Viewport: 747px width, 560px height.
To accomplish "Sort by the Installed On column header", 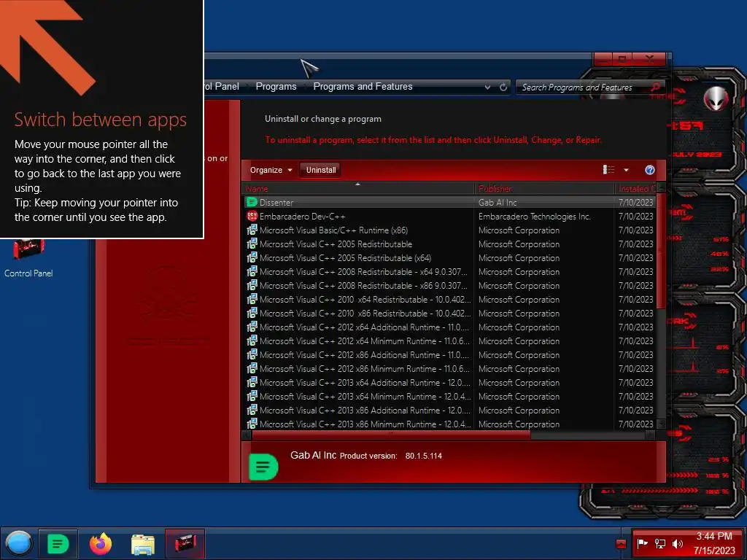I will pos(635,189).
